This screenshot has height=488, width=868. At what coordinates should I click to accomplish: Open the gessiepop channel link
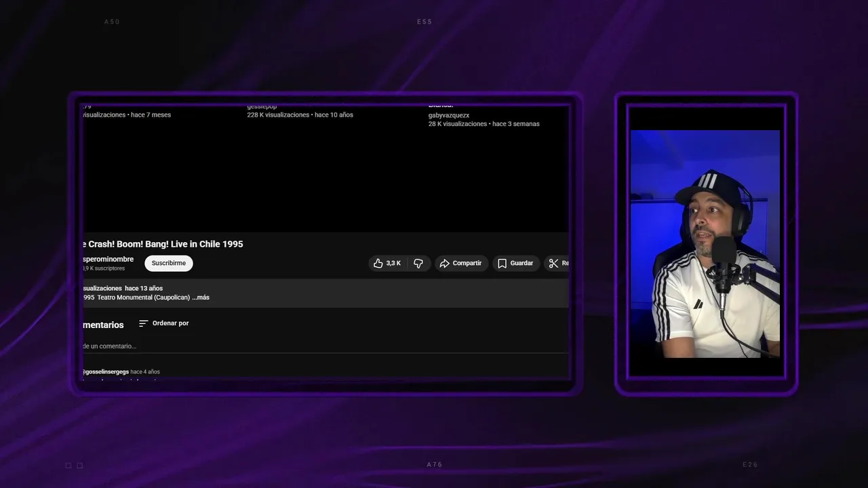pos(262,106)
